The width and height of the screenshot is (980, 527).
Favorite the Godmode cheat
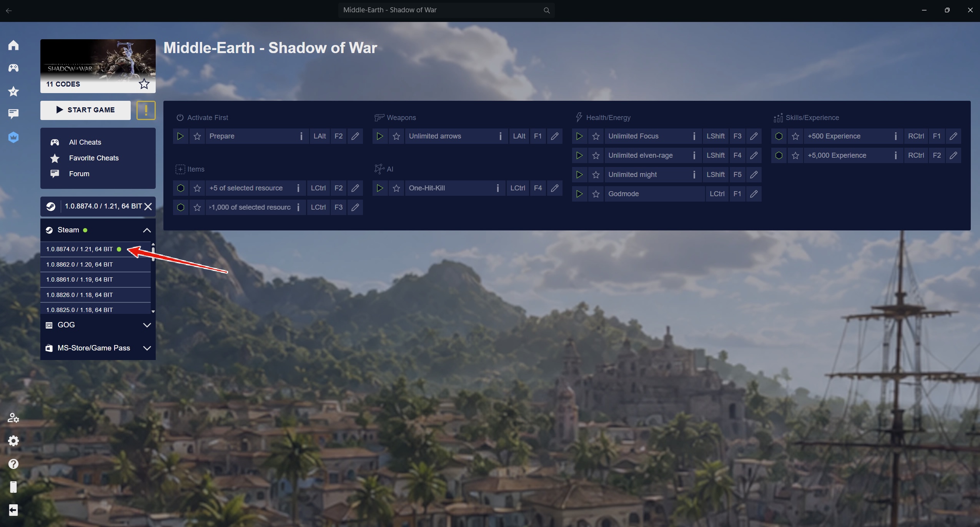pyautogui.click(x=596, y=194)
